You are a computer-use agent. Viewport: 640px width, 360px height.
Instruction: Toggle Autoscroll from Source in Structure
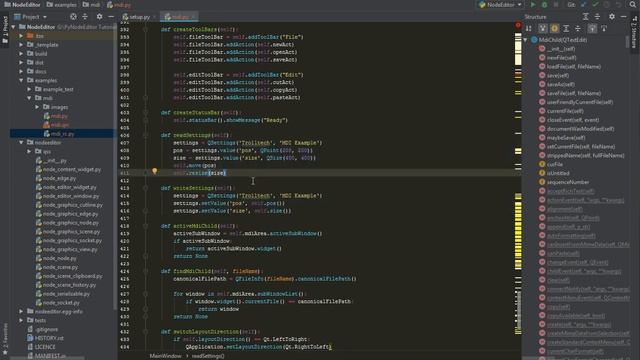pyautogui.click(x=604, y=29)
